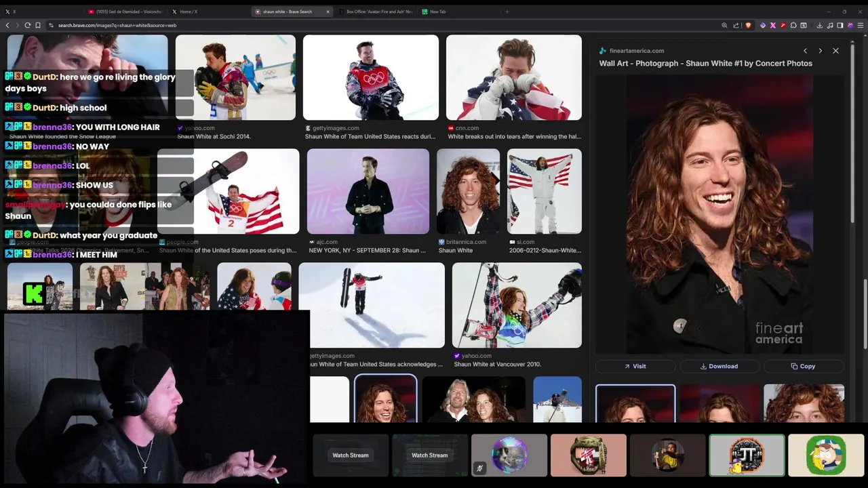Show next image in preview panel

point(821,51)
